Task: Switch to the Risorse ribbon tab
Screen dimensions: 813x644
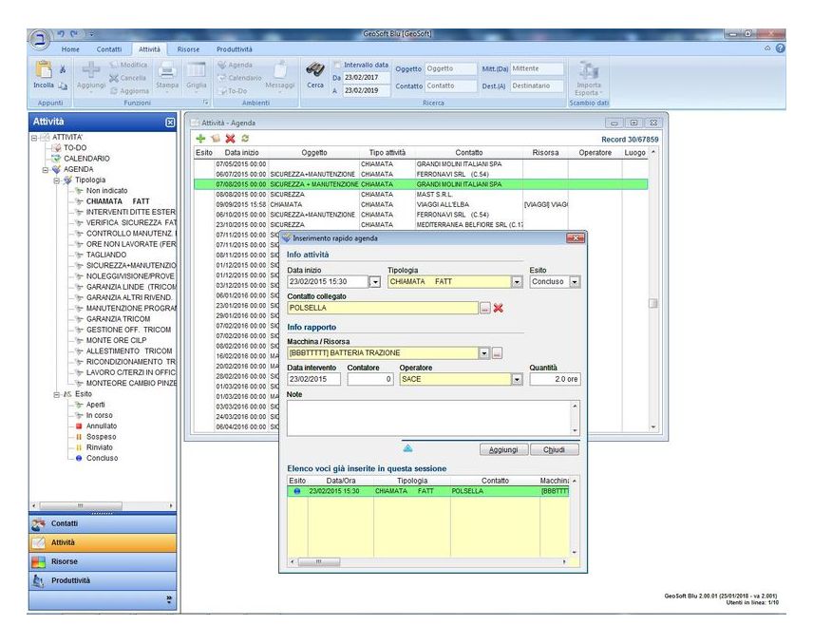Action: [x=188, y=49]
